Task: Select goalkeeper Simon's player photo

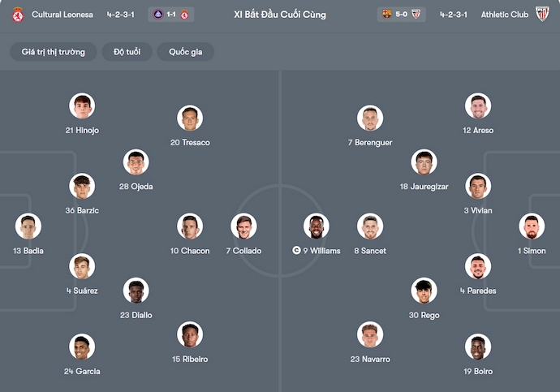Action: pos(532,226)
